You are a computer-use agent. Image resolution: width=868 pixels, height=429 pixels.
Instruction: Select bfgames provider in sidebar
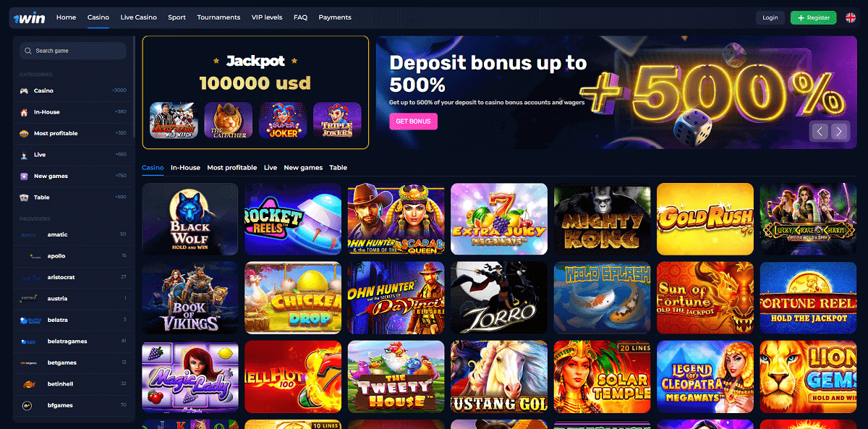click(x=73, y=405)
